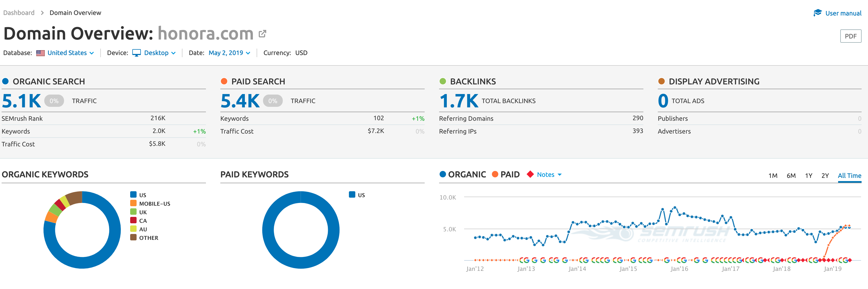Click the US swatch in paid keywords legend
The image size is (868, 289).
352,194
